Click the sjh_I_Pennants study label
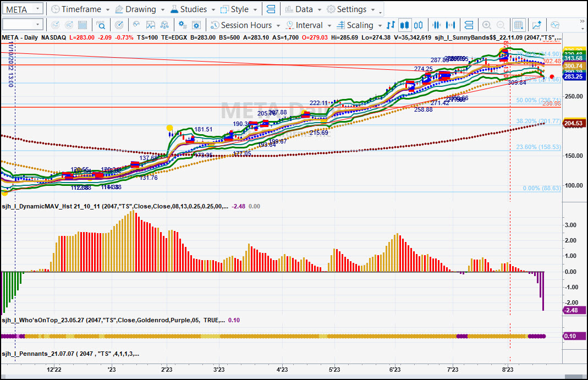Viewport: 588px width, 380px height. point(70,354)
